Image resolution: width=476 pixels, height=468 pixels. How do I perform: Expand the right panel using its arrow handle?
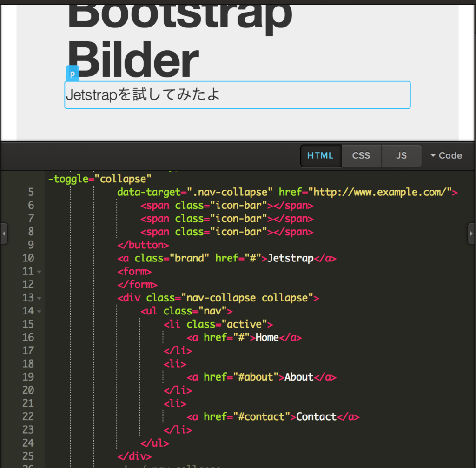(x=472, y=234)
